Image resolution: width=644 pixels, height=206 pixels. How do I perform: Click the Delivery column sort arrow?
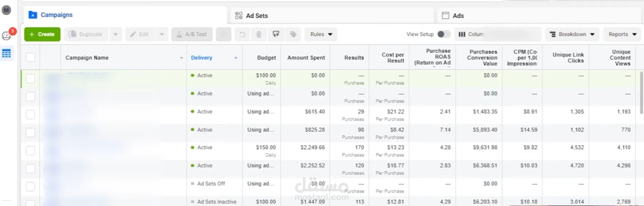click(x=236, y=58)
